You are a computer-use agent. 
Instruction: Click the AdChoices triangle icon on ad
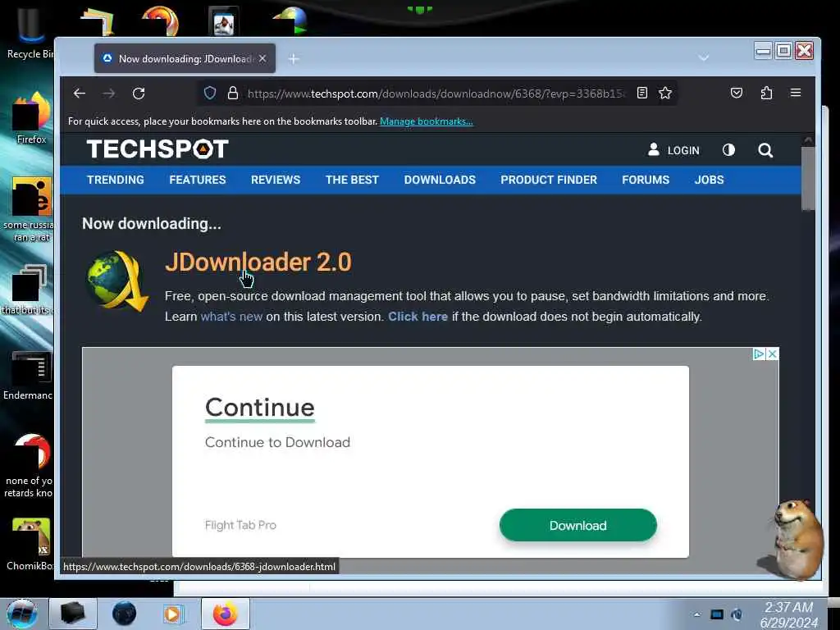point(759,354)
